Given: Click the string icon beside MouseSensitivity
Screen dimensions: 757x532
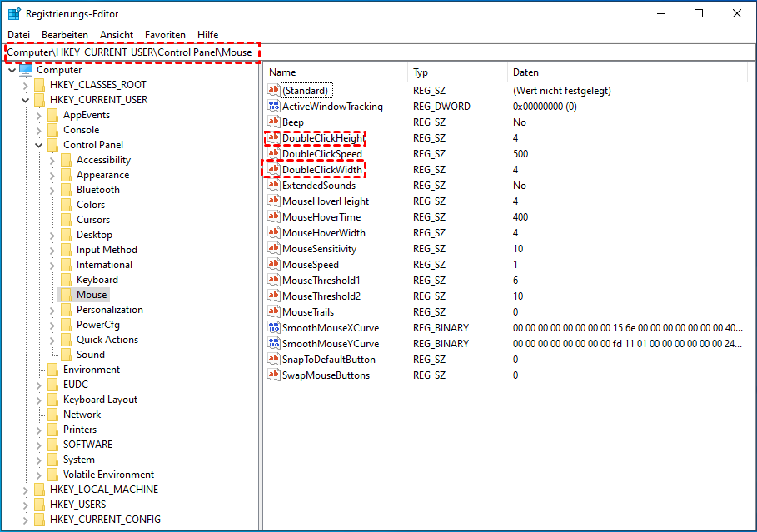Looking at the screenshot, I should tap(274, 248).
